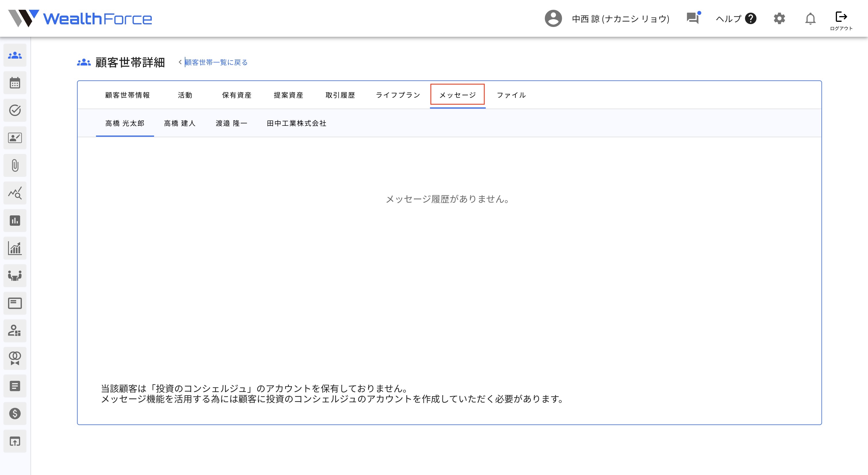Click the ログアウト label
Image resolution: width=868 pixels, height=475 pixels.
point(841,29)
